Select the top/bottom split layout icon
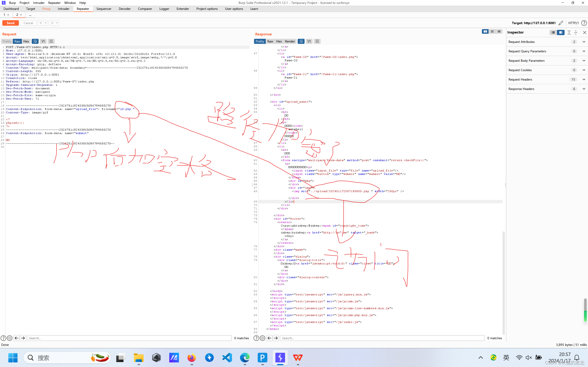Image resolution: width=588 pixels, height=367 pixels. tap(492, 31)
